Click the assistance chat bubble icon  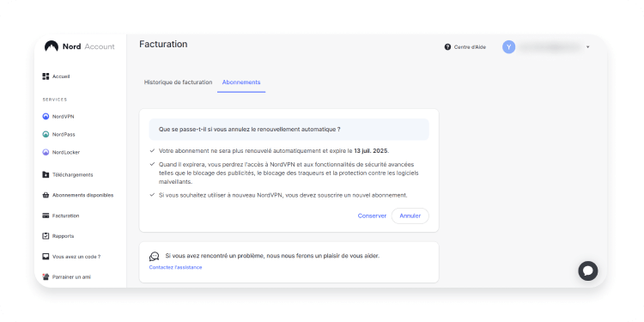pos(154,256)
